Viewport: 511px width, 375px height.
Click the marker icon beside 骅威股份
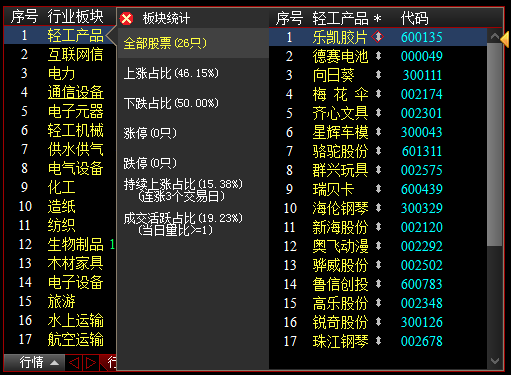pyautogui.click(x=378, y=265)
